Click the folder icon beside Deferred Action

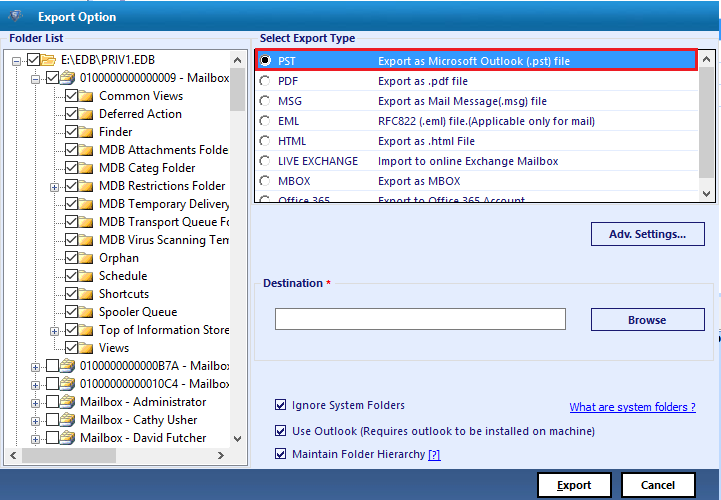click(86, 114)
